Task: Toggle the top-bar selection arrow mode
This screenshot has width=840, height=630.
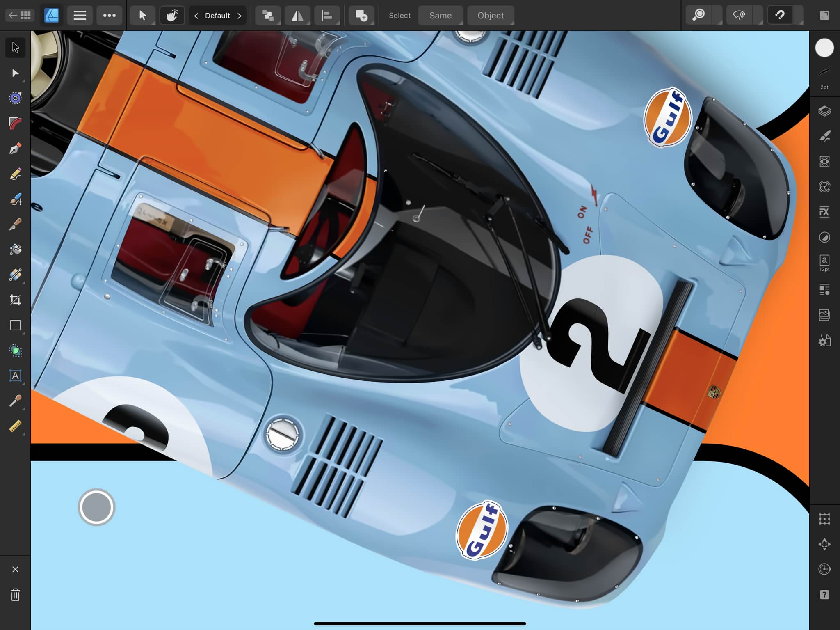Action: [x=142, y=16]
